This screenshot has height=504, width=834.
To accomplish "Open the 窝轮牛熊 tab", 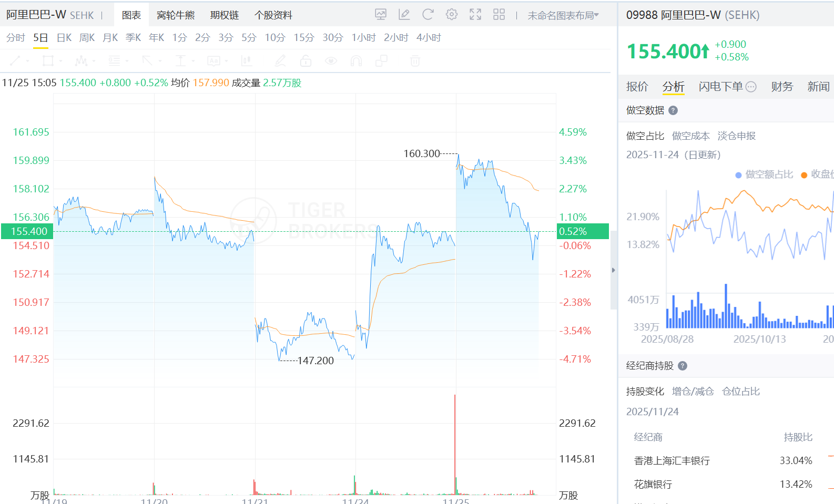I will pyautogui.click(x=176, y=15).
